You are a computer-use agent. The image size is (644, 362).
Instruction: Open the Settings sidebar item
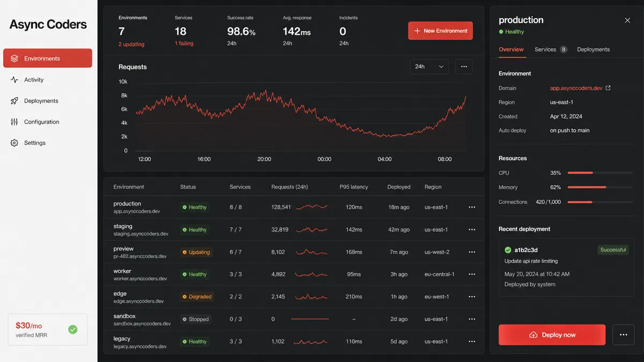(48, 143)
